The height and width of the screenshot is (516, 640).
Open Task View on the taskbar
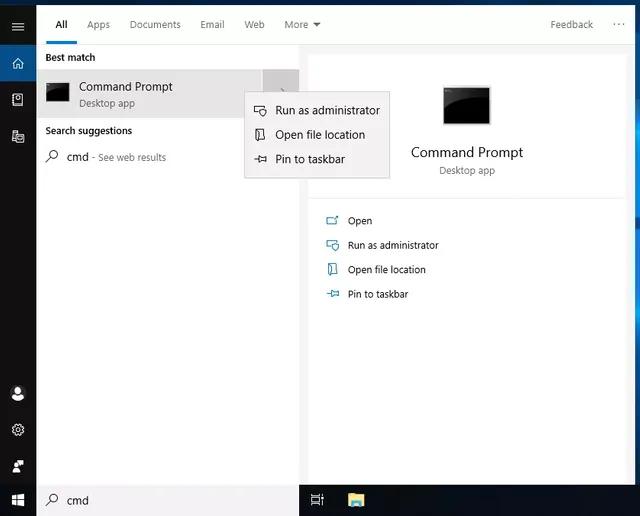317,500
